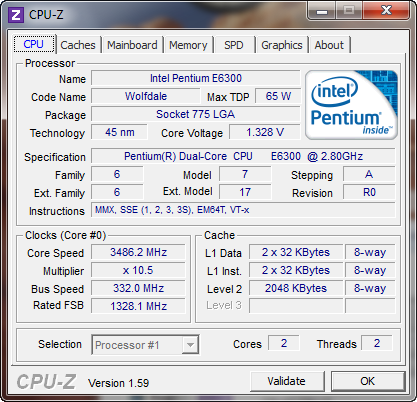
Task: Click the L1 Data associativity '8-way'
Action: (370, 252)
